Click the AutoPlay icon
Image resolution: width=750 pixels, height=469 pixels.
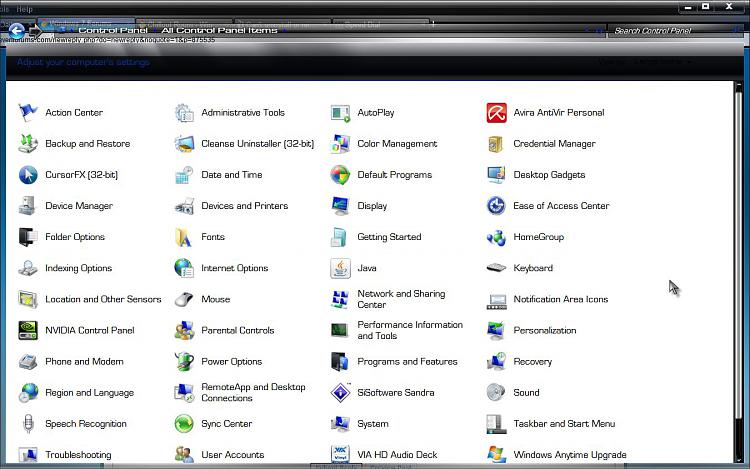[340, 113]
